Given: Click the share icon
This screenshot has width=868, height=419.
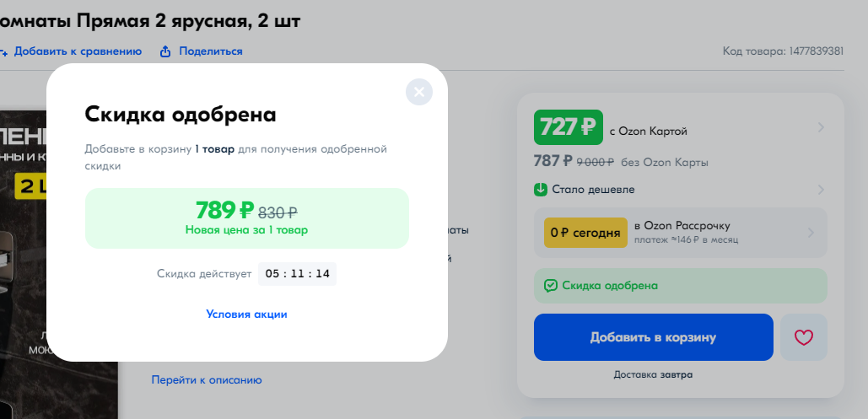Looking at the screenshot, I should (x=165, y=51).
